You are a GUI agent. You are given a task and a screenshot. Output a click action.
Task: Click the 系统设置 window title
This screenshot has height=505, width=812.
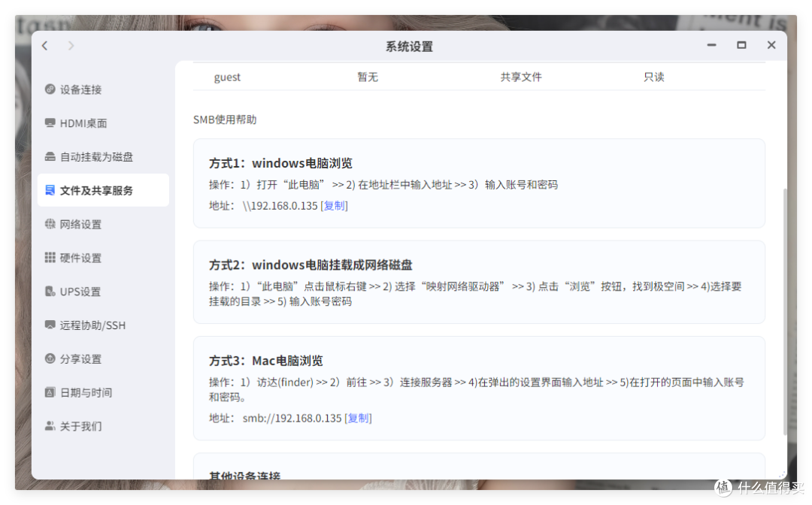click(x=409, y=47)
